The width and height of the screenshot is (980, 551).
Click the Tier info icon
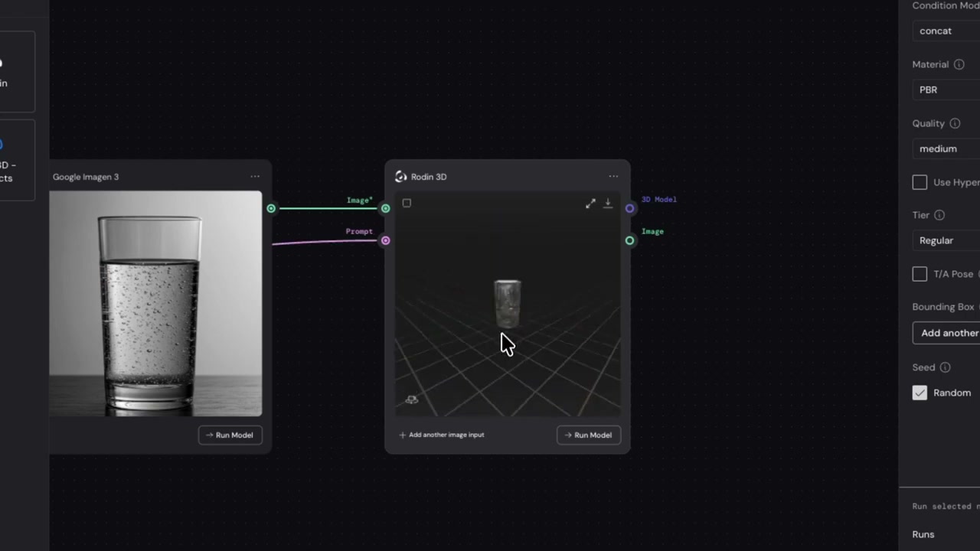click(939, 216)
